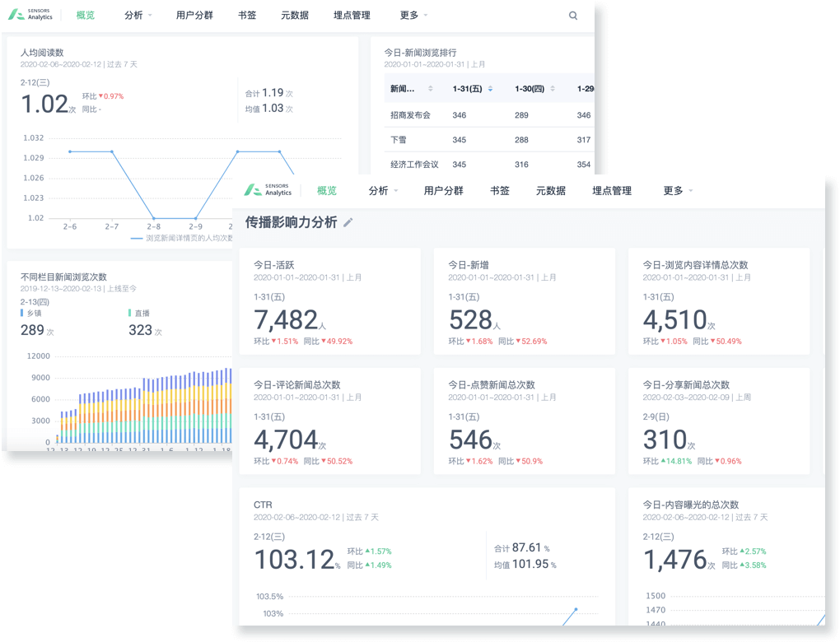The width and height of the screenshot is (840, 642).
Task: Click the 招商发布会 row in the ranking table
Action: click(x=410, y=115)
